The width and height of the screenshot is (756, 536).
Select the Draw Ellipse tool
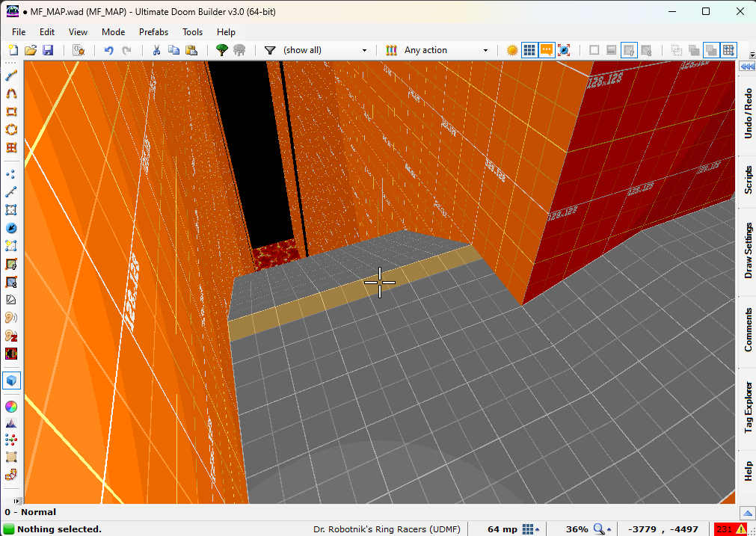coord(11,129)
